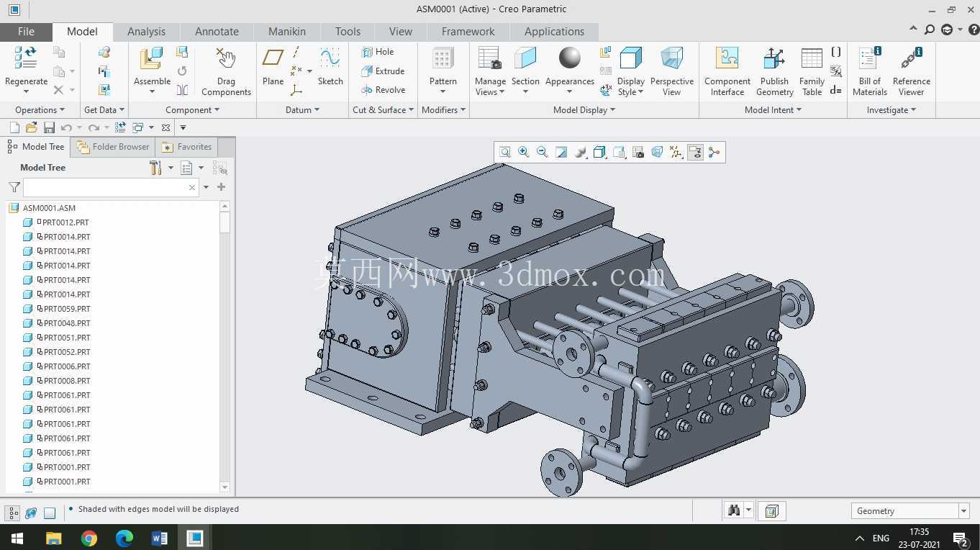980x550 pixels.
Task: Switch to the Annotate tab
Action: 217,32
